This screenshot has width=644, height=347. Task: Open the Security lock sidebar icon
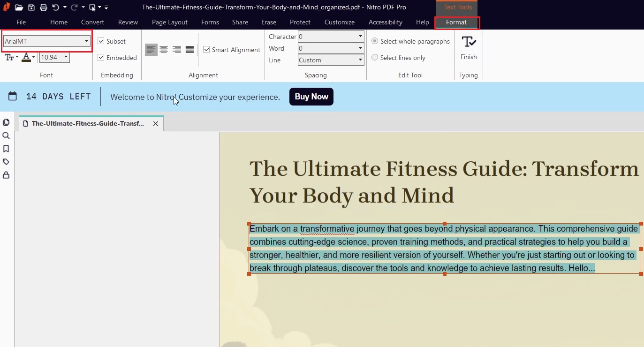6,175
